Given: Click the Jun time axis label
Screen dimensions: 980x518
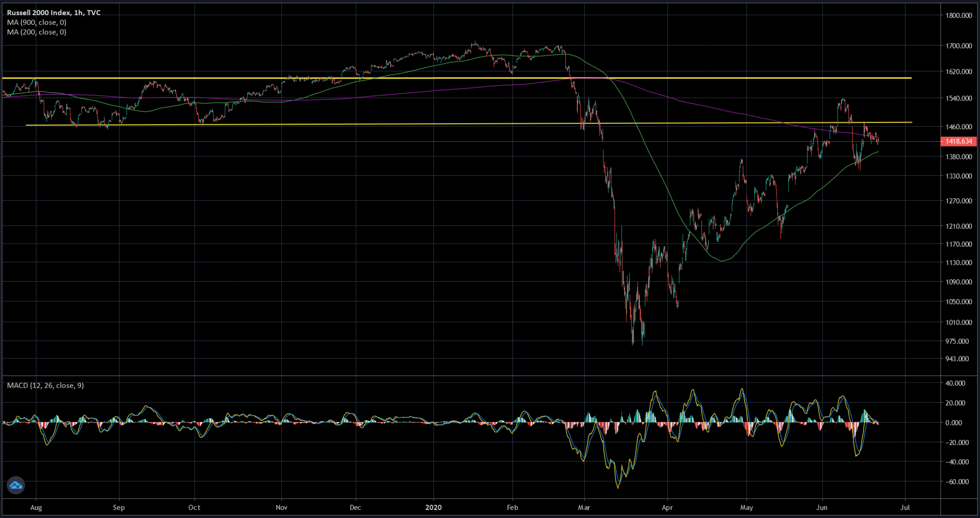Looking at the screenshot, I should click(x=822, y=508).
